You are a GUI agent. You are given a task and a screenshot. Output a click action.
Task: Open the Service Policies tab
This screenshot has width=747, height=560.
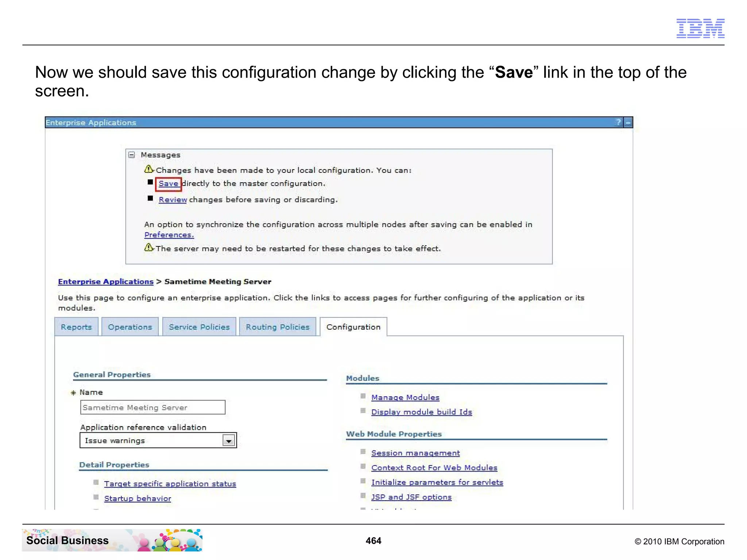199,327
